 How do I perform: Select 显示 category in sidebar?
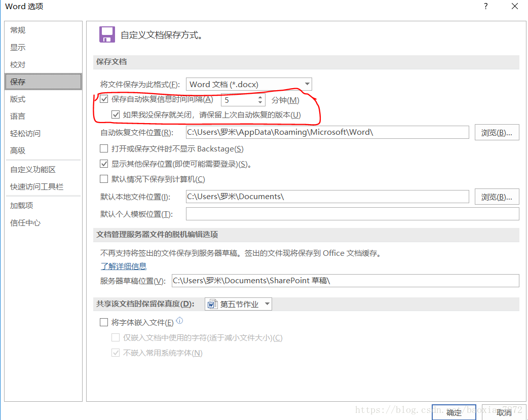pyautogui.click(x=43, y=47)
